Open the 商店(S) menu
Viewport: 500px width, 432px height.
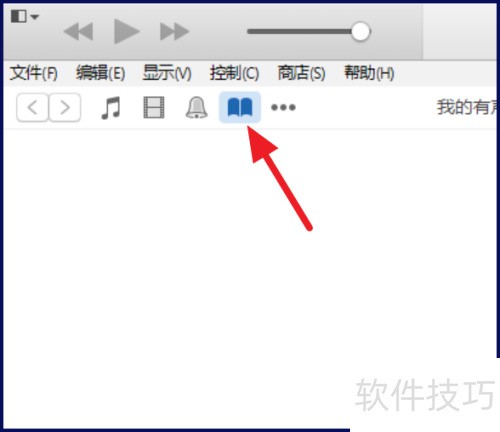[x=301, y=73]
